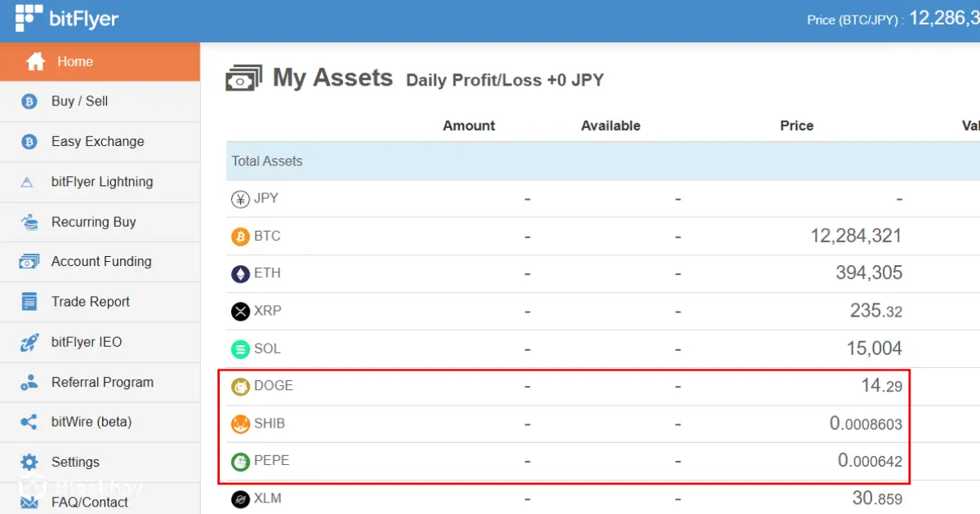Click the Price column header
The width and height of the screenshot is (980, 514).
click(x=796, y=126)
